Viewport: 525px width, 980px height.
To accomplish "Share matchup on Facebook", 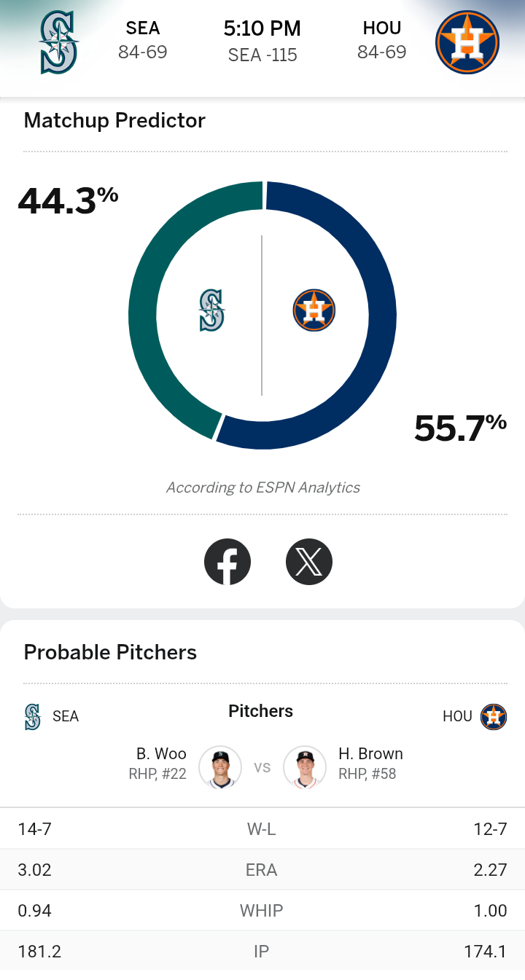I will tap(227, 562).
